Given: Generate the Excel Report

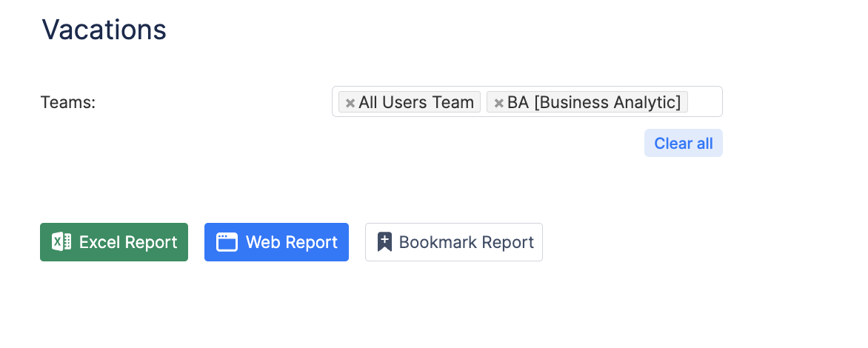Looking at the screenshot, I should (114, 242).
